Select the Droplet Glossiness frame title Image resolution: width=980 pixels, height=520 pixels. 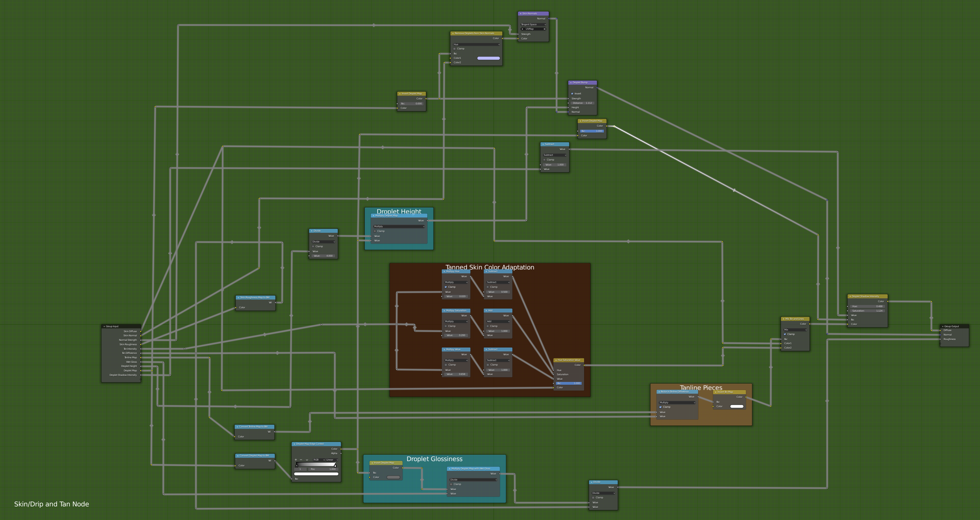tap(435, 459)
